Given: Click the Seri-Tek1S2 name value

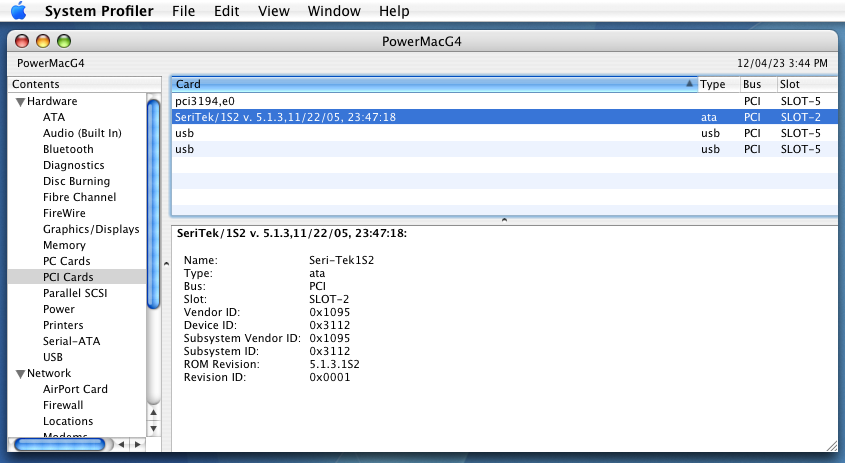Looking at the screenshot, I should click(x=341, y=260).
